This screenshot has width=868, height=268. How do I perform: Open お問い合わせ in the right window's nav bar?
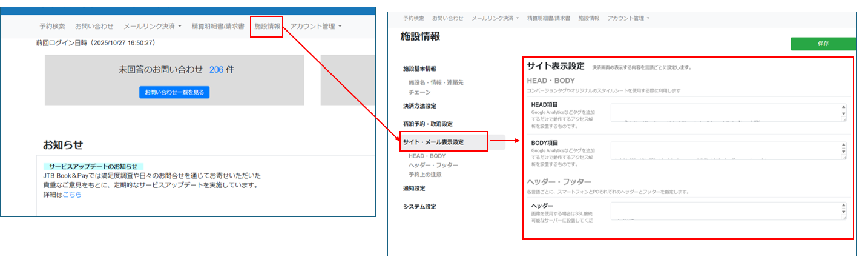(x=448, y=18)
